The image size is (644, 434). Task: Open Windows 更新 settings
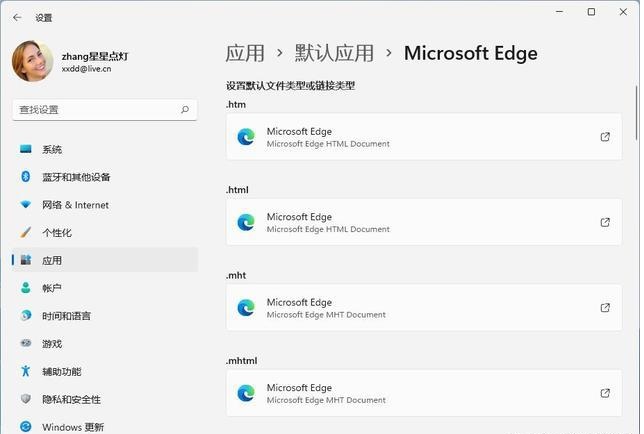tap(105, 427)
